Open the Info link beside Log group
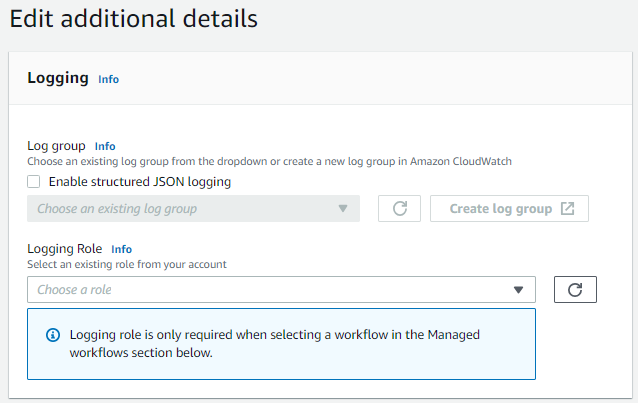The width and height of the screenshot is (638, 403). point(105,146)
